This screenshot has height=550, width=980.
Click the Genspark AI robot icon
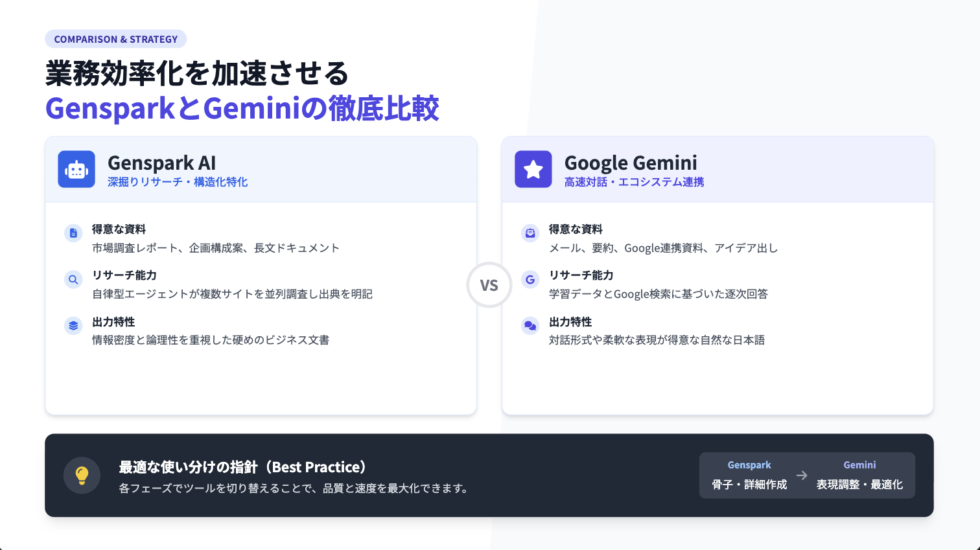coord(76,169)
